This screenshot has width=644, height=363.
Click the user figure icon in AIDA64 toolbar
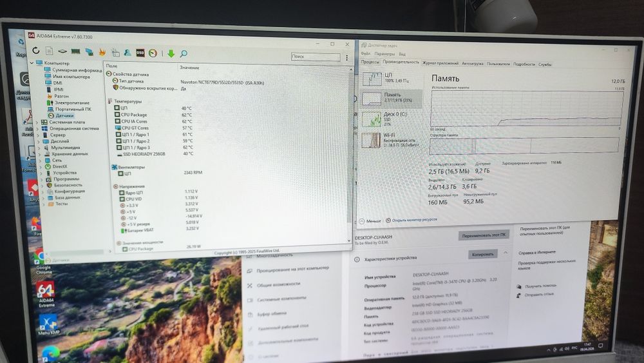(x=128, y=53)
